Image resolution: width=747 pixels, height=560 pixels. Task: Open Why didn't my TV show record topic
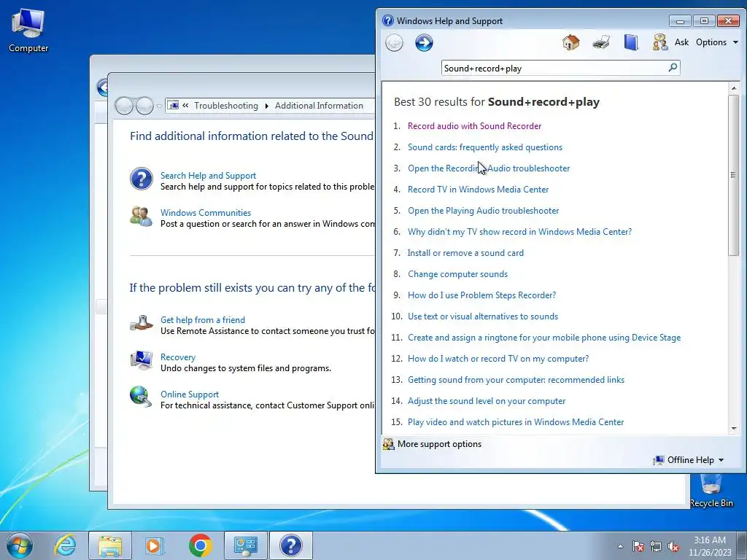click(519, 232)
